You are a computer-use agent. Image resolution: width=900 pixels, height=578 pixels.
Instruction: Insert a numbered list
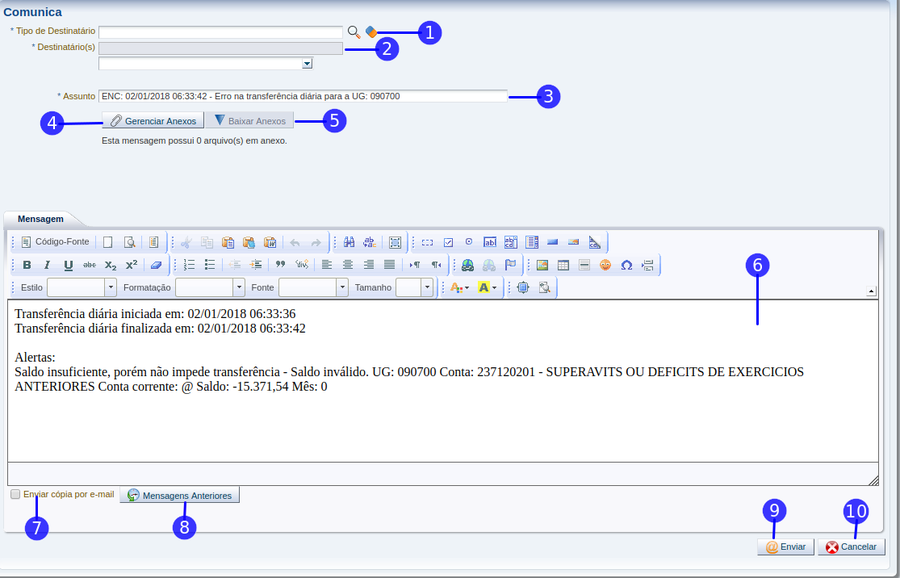coord(189,265)
